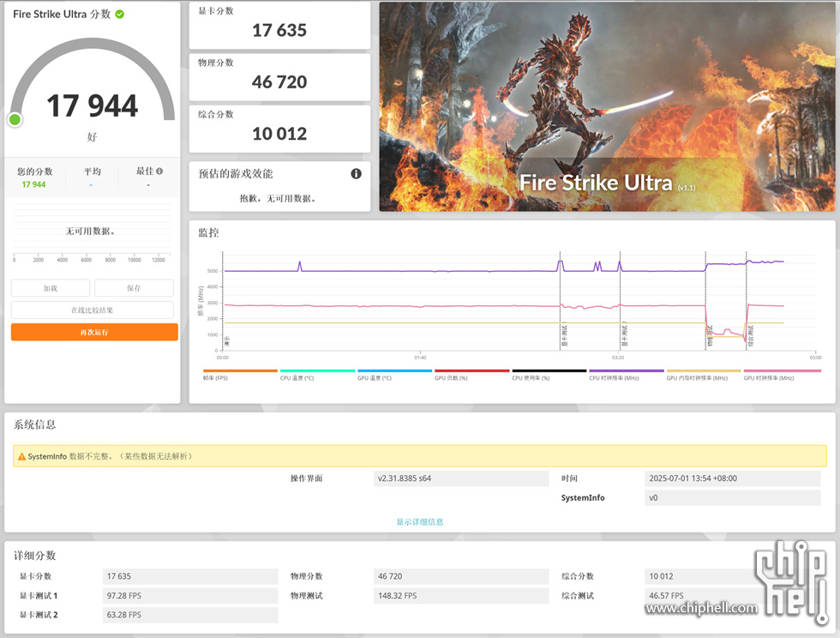Click the info icon next to 最佳
The height and width of the screenshot is (638, 840).
(159, 172)
